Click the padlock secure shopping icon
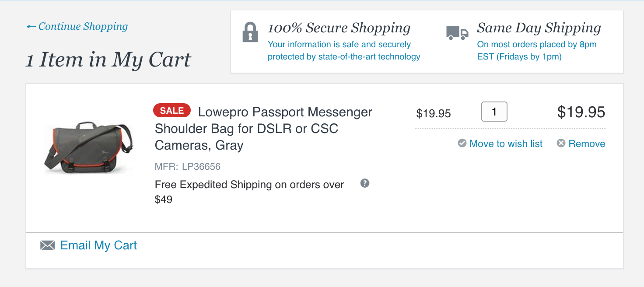 click(250, 32)
